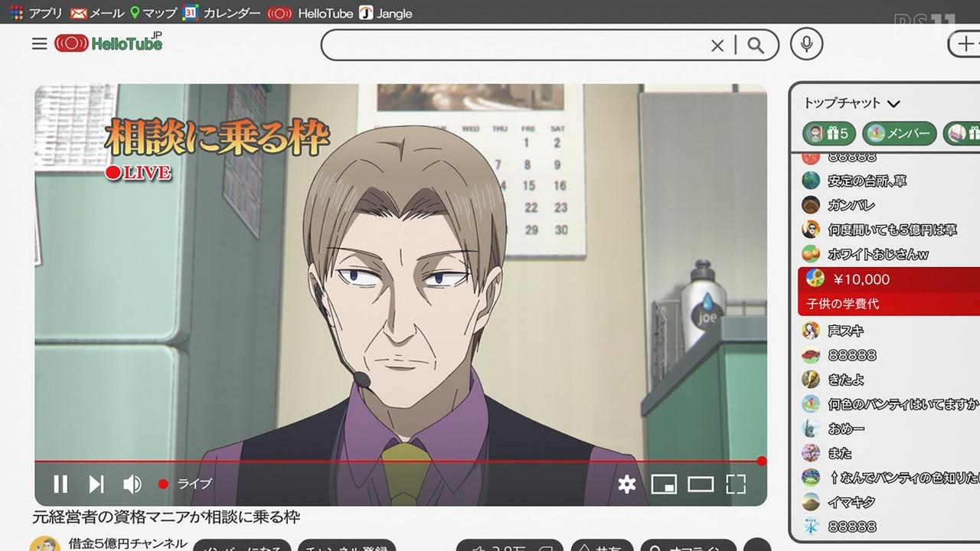Image resolution: width=980 pixels, height=551 pixels.
Task: Open the gift 5 chip in chat
Action: tap(828, 134)
